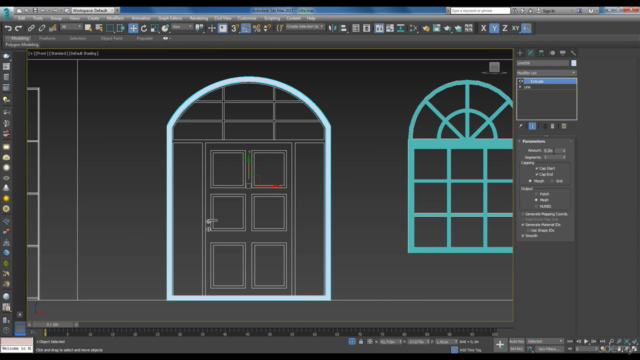
Task: Click Set Key button
Action: 517,349
